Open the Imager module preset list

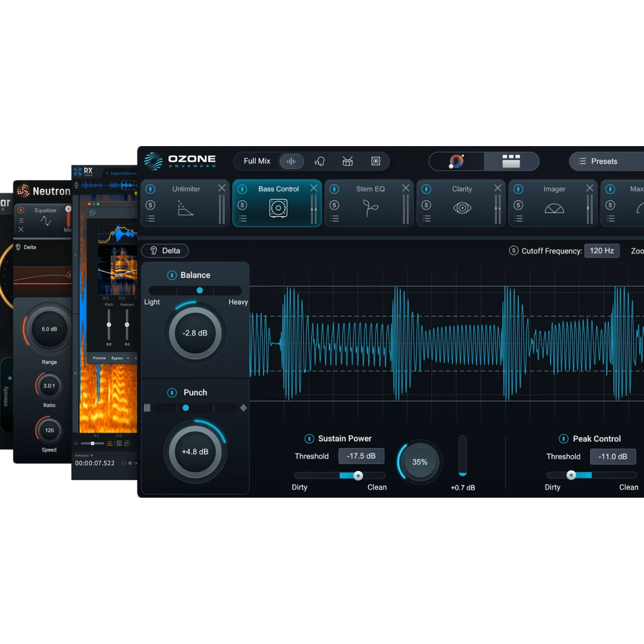point(519,219)
